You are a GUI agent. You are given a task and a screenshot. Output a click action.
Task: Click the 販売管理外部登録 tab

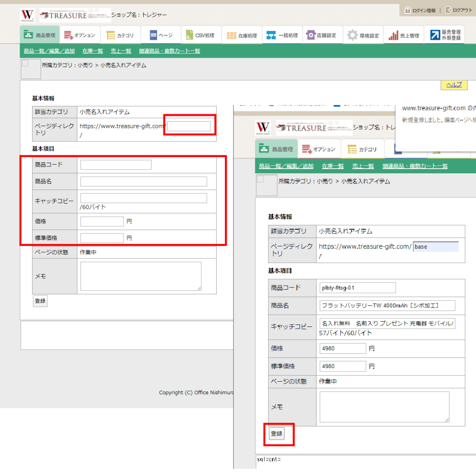tap(445, 35)
